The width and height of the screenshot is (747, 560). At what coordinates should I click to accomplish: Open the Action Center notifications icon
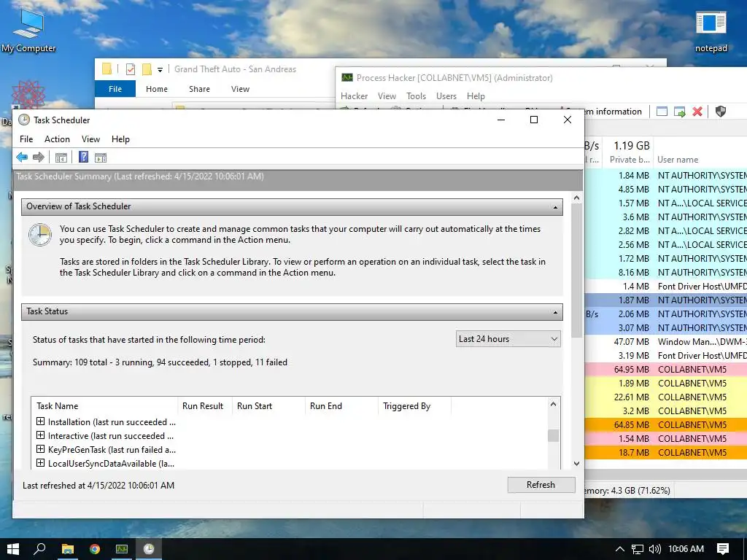pyautogui.click(x=723, y=549)
